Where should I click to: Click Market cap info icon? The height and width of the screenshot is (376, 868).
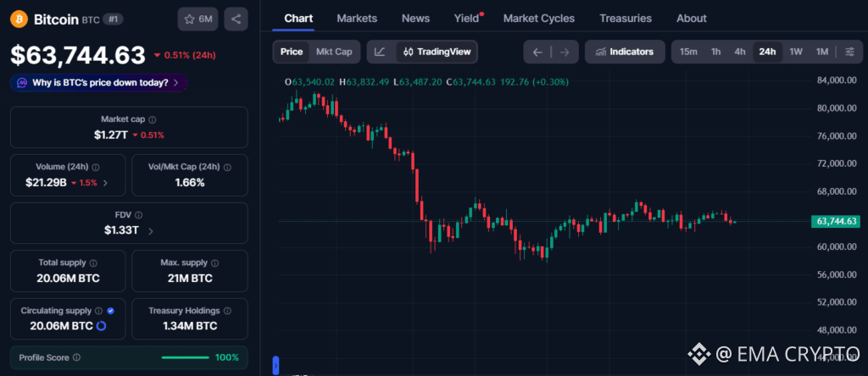click(x=153, y=119)
